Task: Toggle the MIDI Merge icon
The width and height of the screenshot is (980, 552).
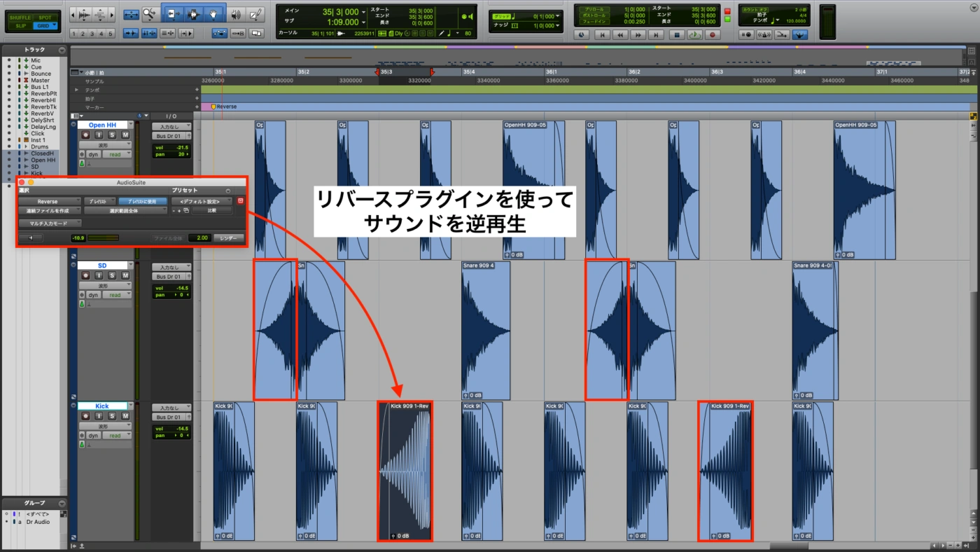Action: pyautogui.click(x=782, y=34)
